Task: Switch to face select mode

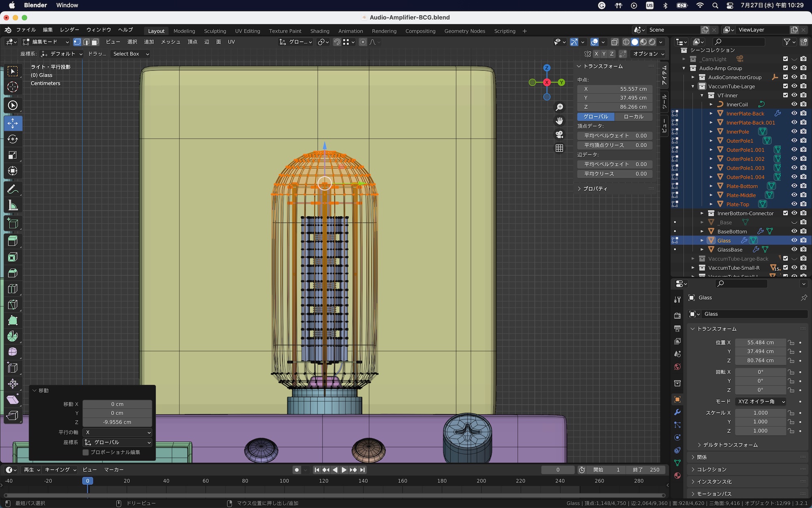Action: click(95, 42)
